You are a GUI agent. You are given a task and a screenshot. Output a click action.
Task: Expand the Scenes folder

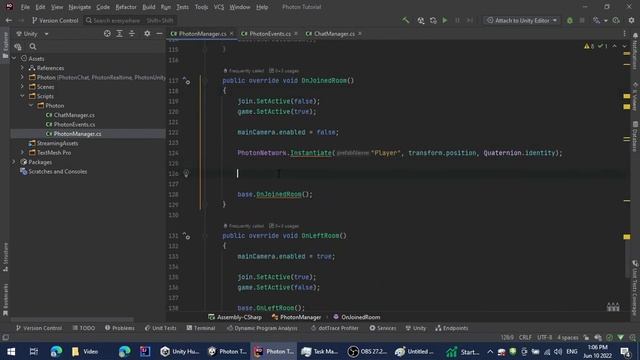point(22,87)
